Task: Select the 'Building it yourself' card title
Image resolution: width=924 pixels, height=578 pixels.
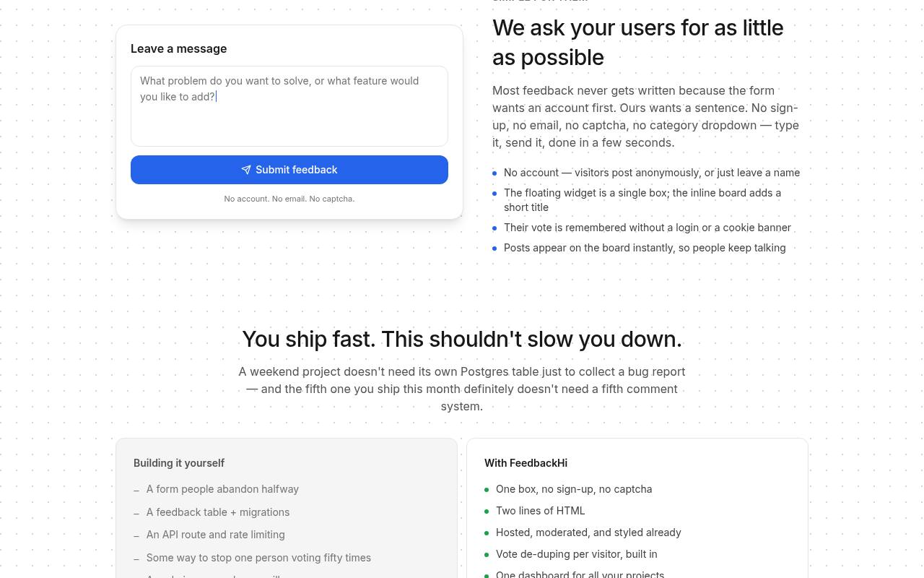Action: click(x=179, y=463)
